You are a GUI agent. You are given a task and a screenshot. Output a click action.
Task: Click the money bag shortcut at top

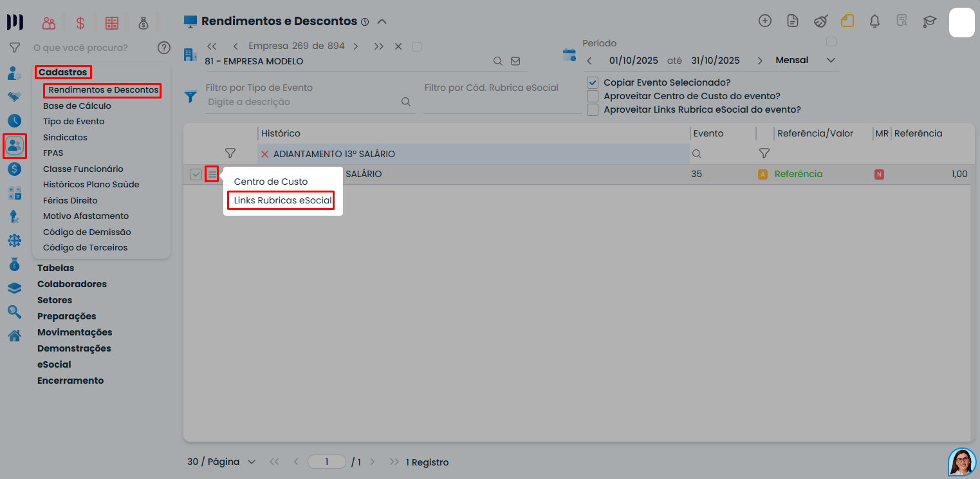tap(143, 23)
